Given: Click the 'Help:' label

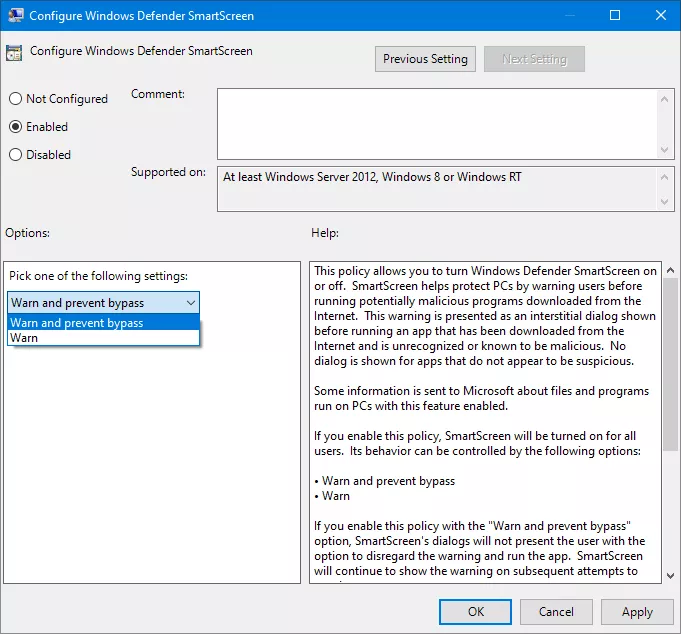Looking at the screenshot, I should [325, 233].
